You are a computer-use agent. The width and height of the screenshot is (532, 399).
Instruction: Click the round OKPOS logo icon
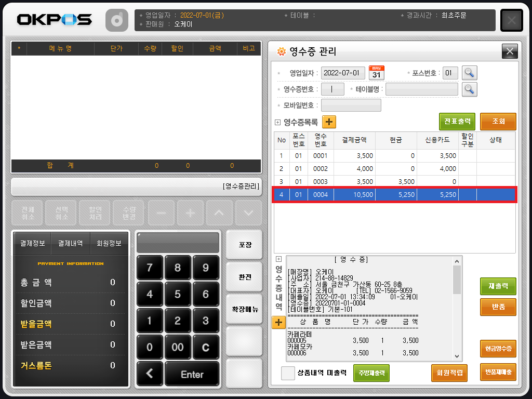pos(117,20)
